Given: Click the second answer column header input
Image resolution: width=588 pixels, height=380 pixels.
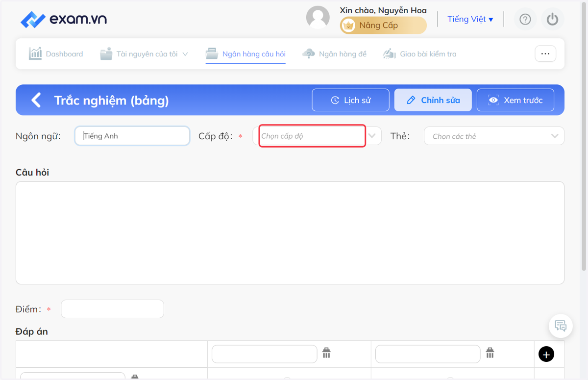Looking at the screenshot, I should [428, 354].
